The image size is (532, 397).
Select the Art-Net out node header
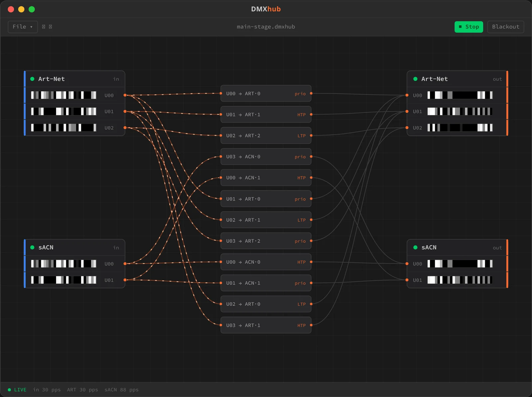[457, 79]
